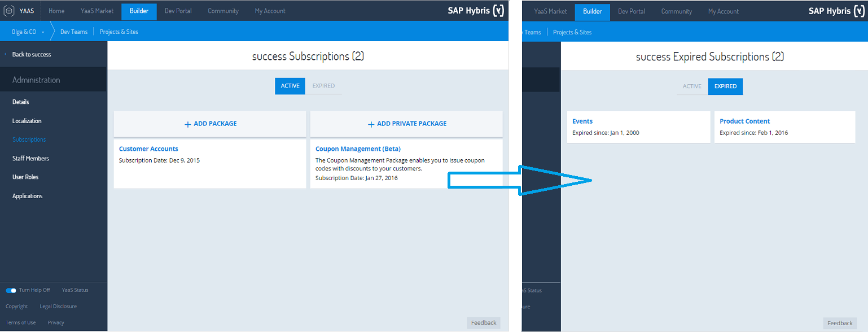
Task: Open the Terms of Use link
Action: (20, 322)
